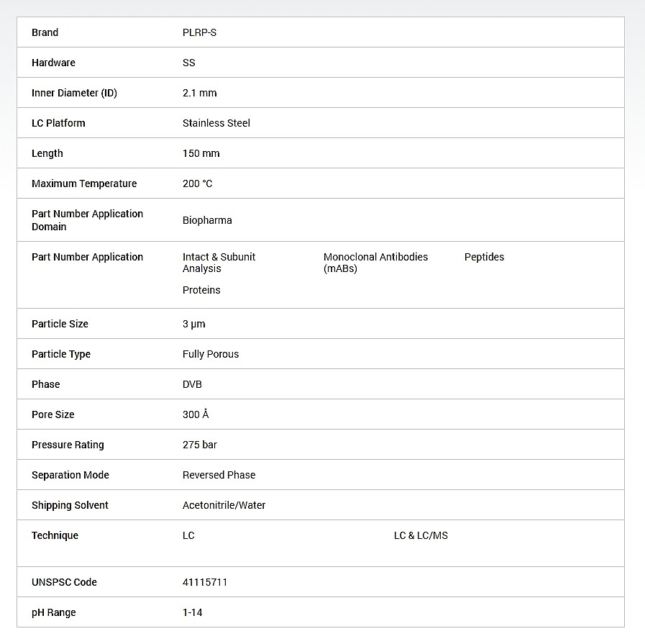The height and width of the screenshot is (644, 645).
Task: Click the SS hardware value
Action: click(189, 63)
